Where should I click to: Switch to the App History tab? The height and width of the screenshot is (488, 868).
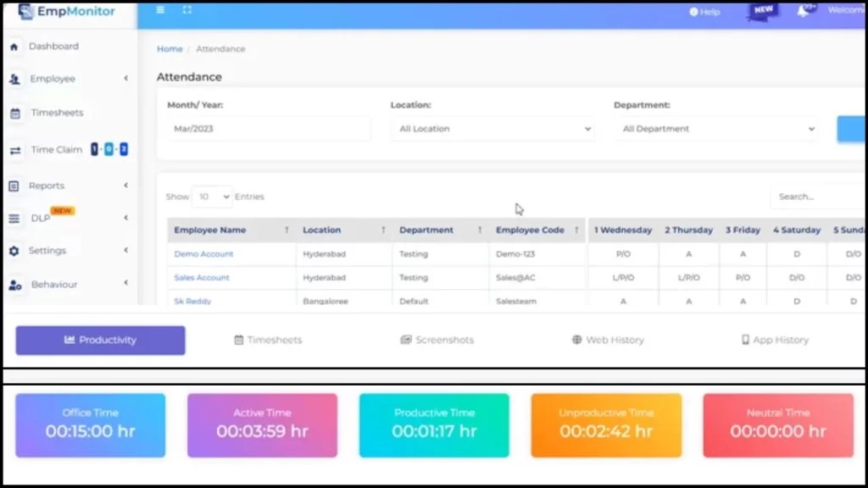point(775,340)
